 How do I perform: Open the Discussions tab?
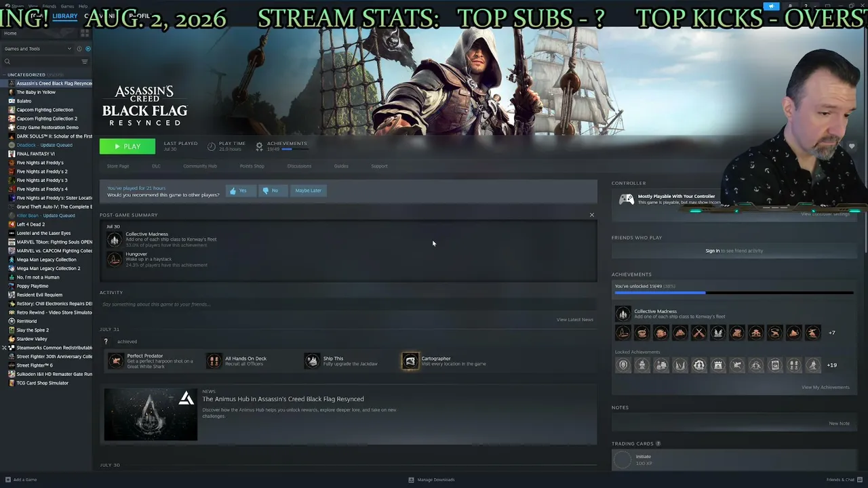point(299,166)
